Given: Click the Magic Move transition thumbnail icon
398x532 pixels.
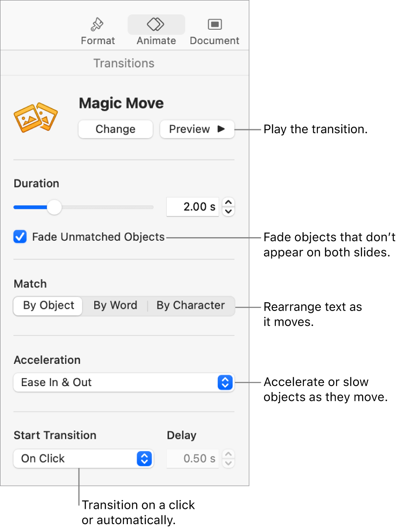Looking at the screenshot, I should pos(36,117).
